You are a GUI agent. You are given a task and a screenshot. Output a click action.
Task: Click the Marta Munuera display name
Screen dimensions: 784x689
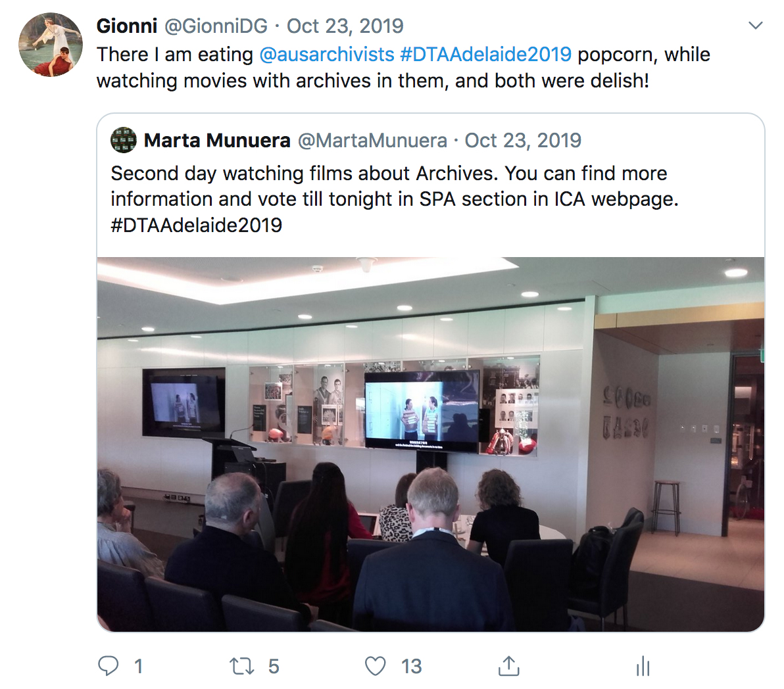pyautogui.click(x=217, y=141)
